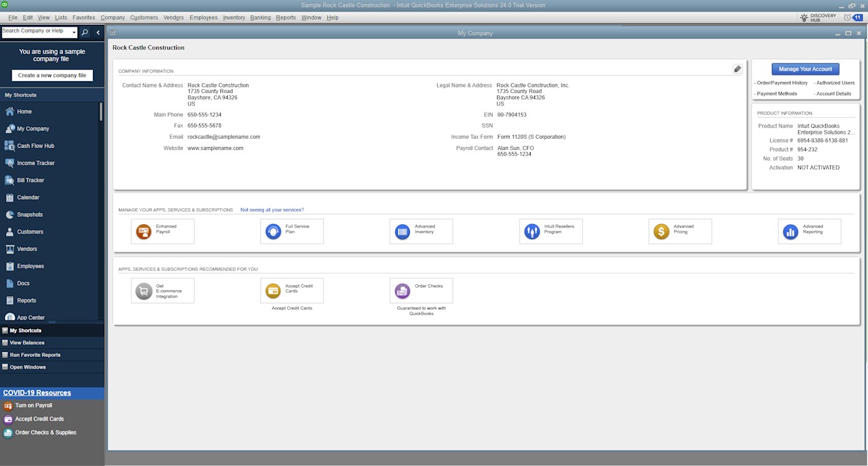The width and height of the screenshot is (868, 466).
Task: Select My Shortcuts tab at bottom
Action: pyautogui.click(x=52, y=330)
